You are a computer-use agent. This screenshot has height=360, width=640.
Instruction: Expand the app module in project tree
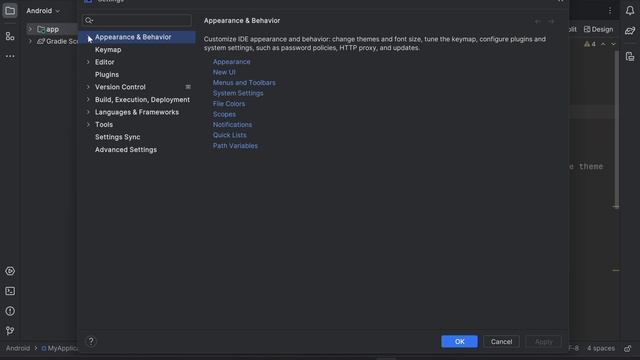click(x=30, y=29)
